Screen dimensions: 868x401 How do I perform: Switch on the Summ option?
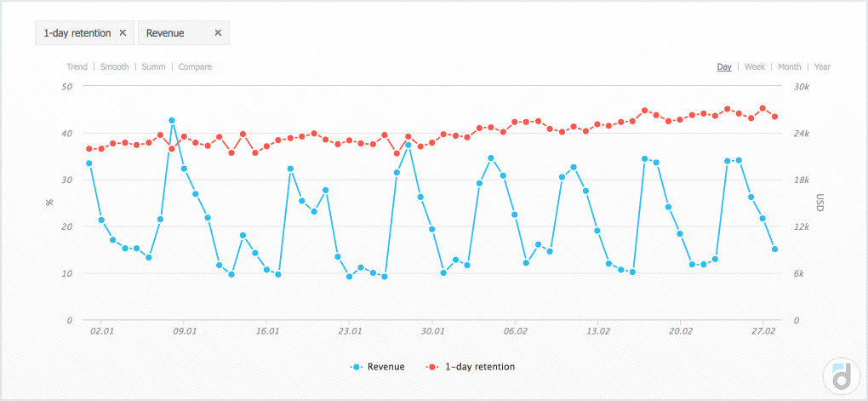pos(153,66)
